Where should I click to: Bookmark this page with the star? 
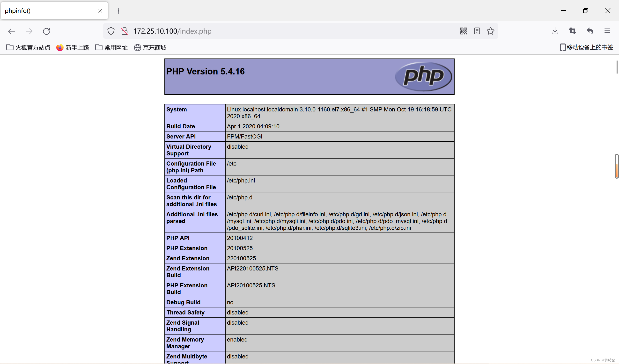(x=490, y=31)
